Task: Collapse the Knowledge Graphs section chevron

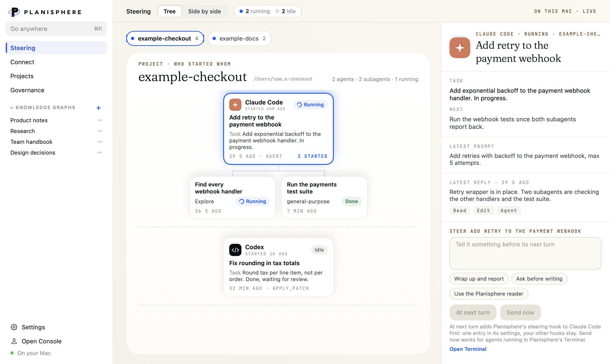Action: tap(12, 107)
